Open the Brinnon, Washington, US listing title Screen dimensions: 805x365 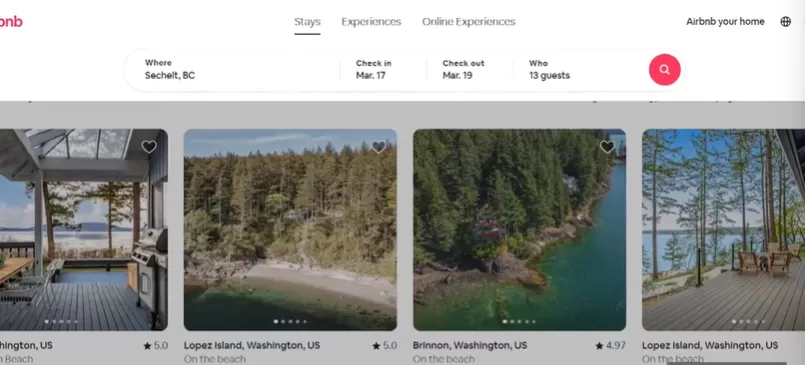pyautogui.click(x=470, y=345)
